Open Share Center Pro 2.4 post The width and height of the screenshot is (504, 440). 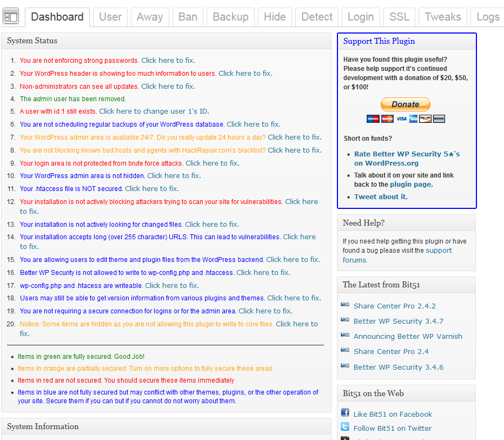(391, 351)
